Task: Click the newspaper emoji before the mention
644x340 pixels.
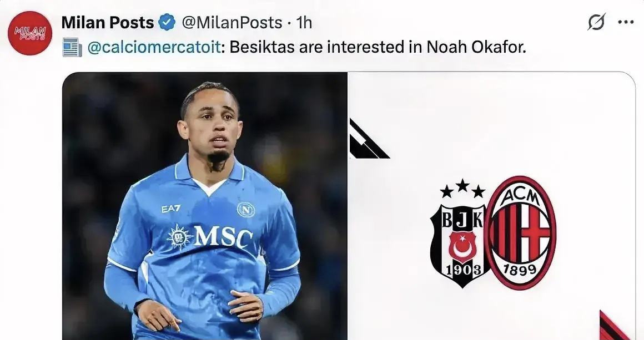Action: 72,47
